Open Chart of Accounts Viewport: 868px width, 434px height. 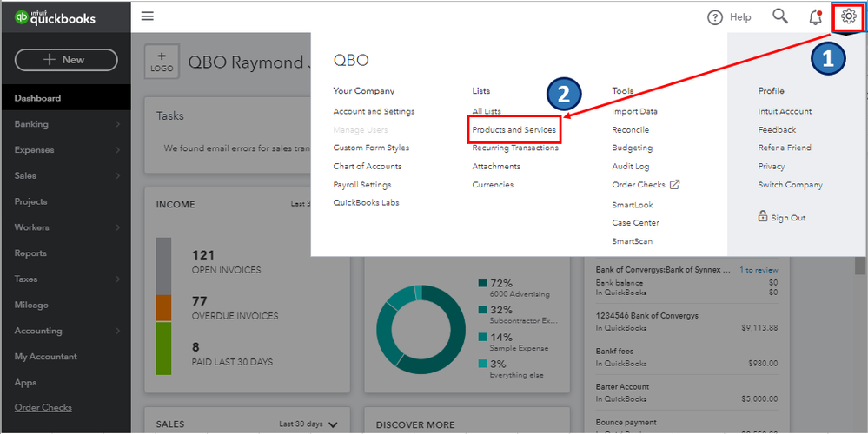367,166
